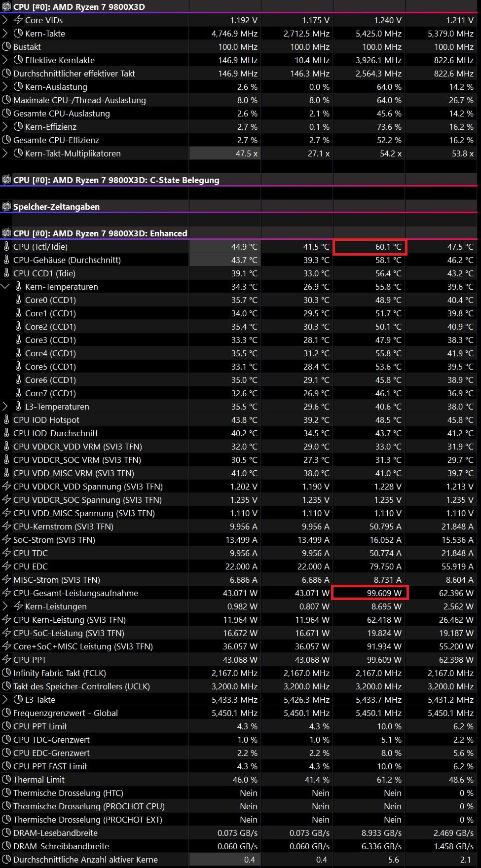Screen dimensions: 481x868
Task: Click lightning icon of CPU TDC
Action: pyautogui.click(x=6, y=553)
